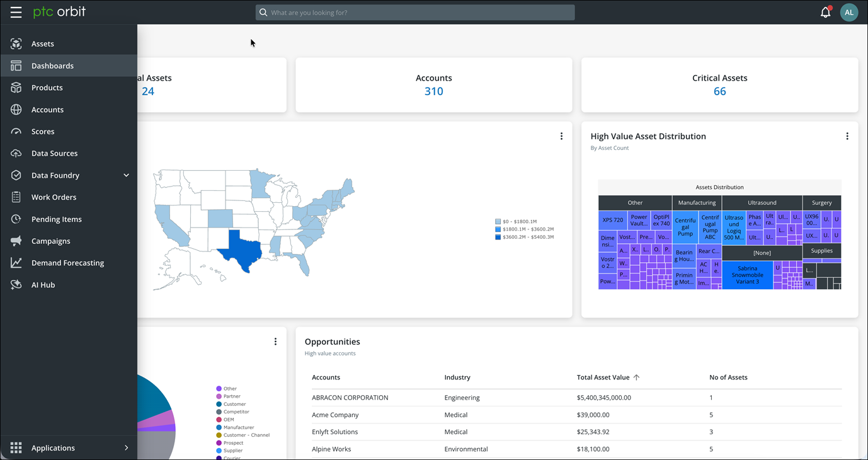Viewport: 868px width, 460px height.
Task: Click Alpine Works account name
Action: pyautogui.click(x=331, y=449)
